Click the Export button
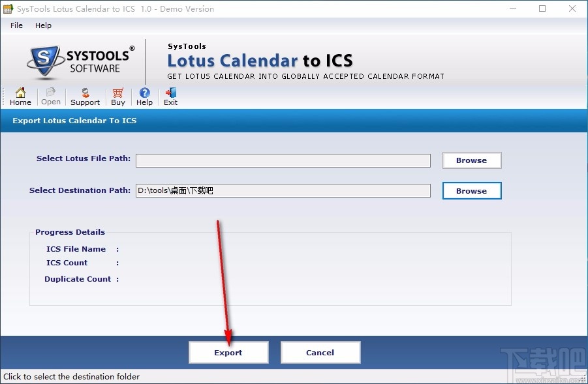 [x=228, y=352]
